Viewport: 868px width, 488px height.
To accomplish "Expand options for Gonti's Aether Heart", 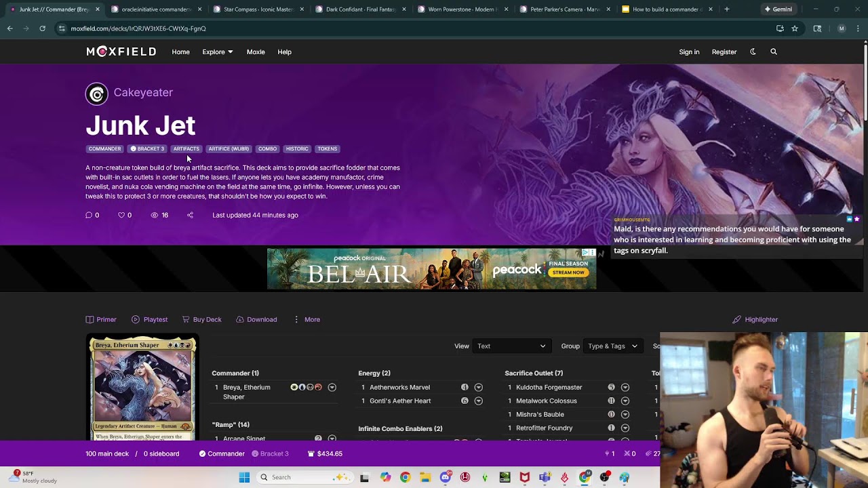I will coord(478,401).
